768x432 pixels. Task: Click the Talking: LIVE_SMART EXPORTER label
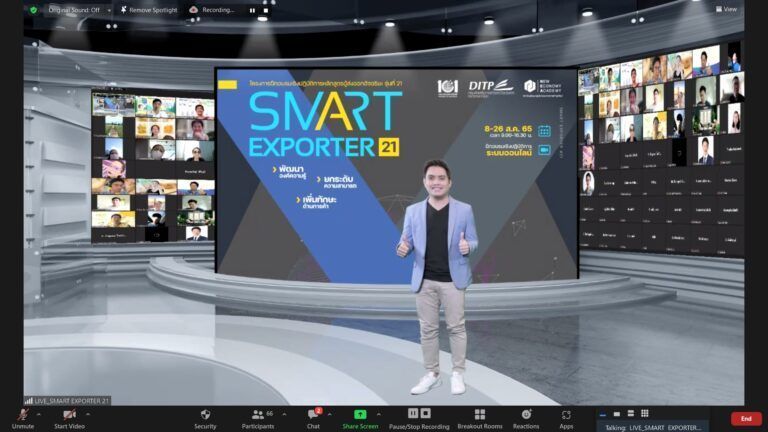coord(652,427)
